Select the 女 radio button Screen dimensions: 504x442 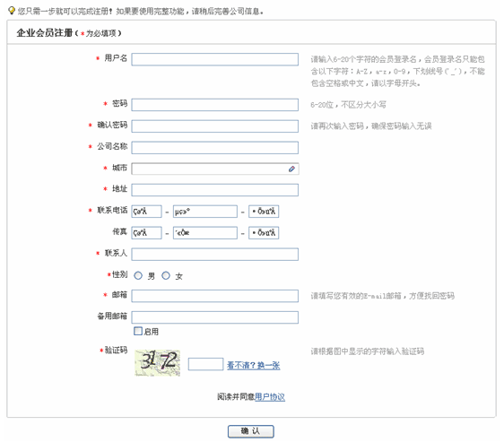[166, 276]
